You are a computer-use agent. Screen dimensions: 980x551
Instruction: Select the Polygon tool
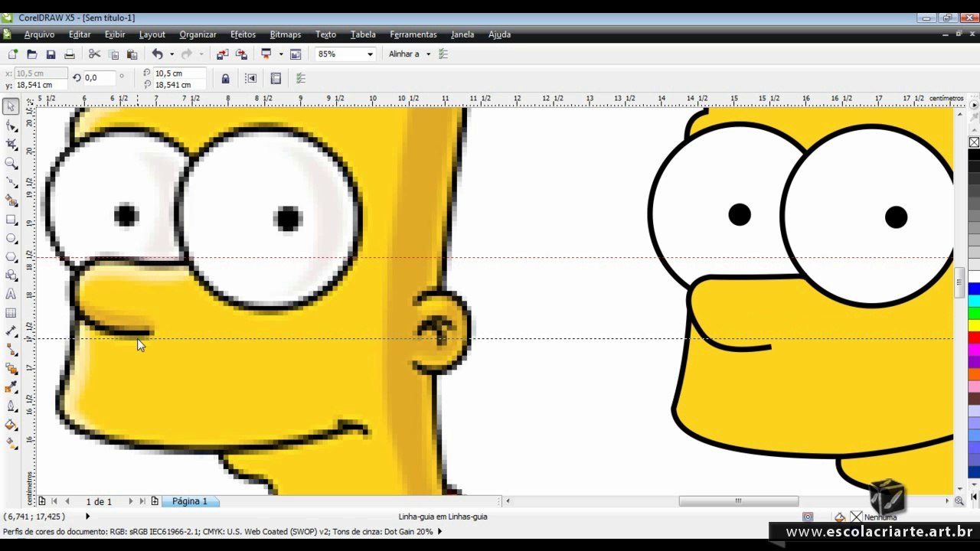point(11,257)
